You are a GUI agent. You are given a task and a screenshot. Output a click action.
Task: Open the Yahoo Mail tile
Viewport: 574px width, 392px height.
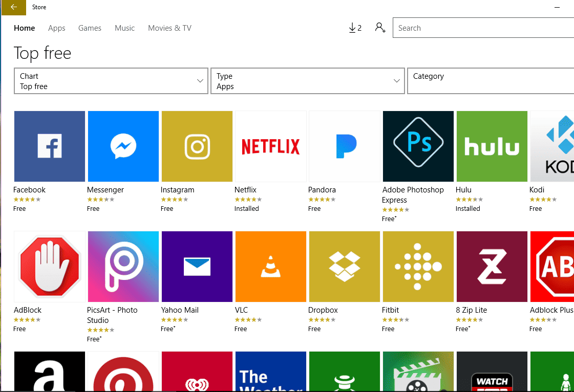click(x=197, y=267)
